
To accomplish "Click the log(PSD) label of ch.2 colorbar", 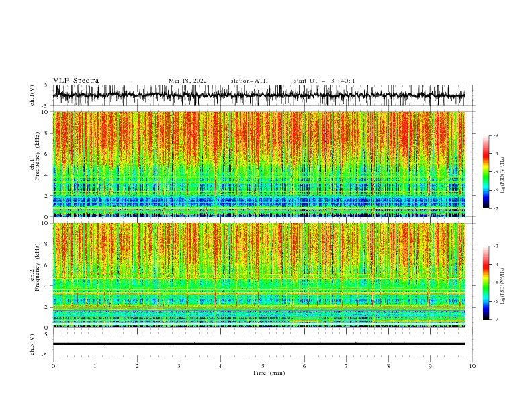I will click(503, 286).
